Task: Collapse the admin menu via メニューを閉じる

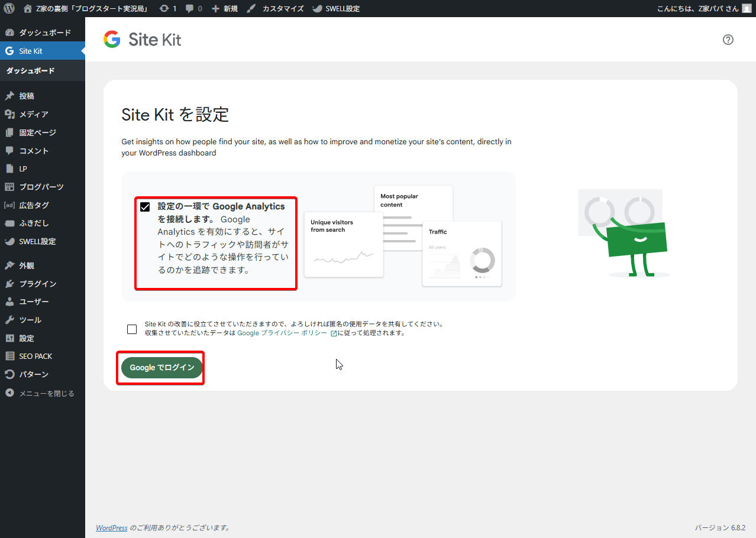Action: tap(43, 393)
